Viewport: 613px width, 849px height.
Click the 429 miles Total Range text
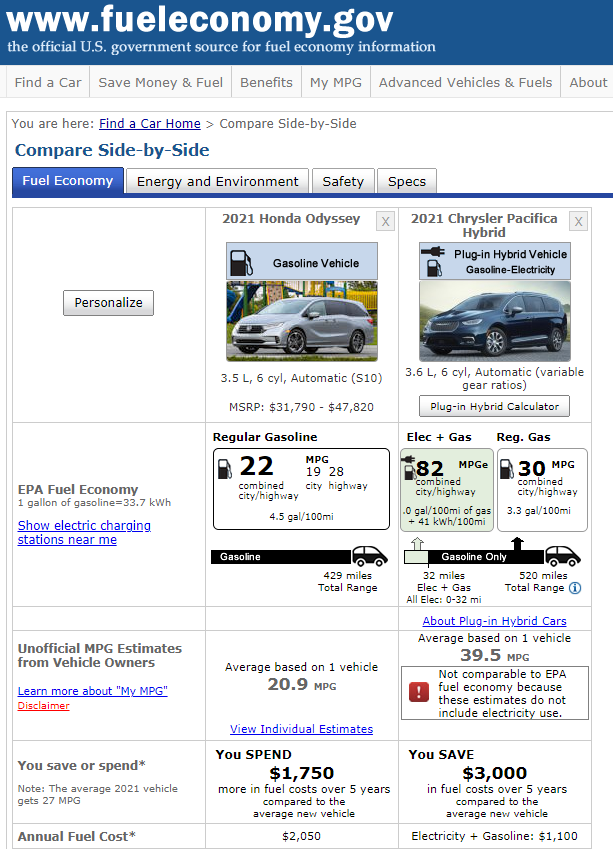(x=347, y=582)
